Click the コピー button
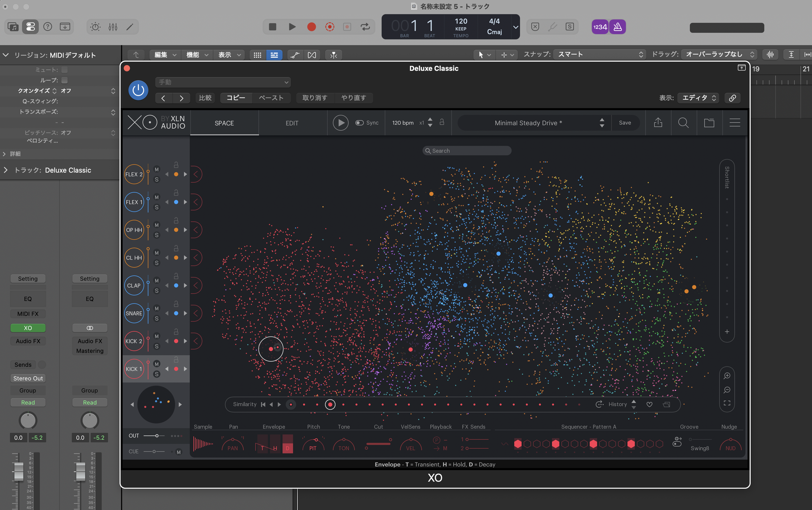The height and width of the screenshot is (510, 812). tap(236, 98)
